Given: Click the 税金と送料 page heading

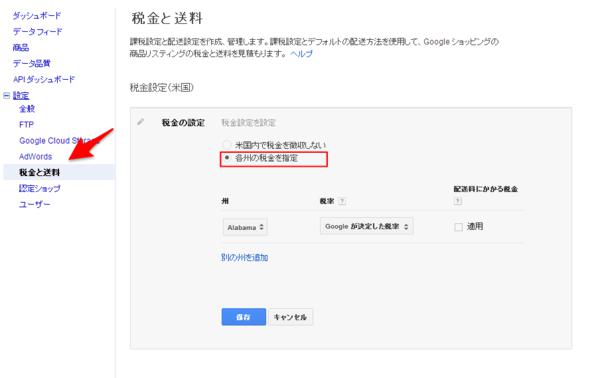Looking at the screenshot, I should (x=167, y=18).
